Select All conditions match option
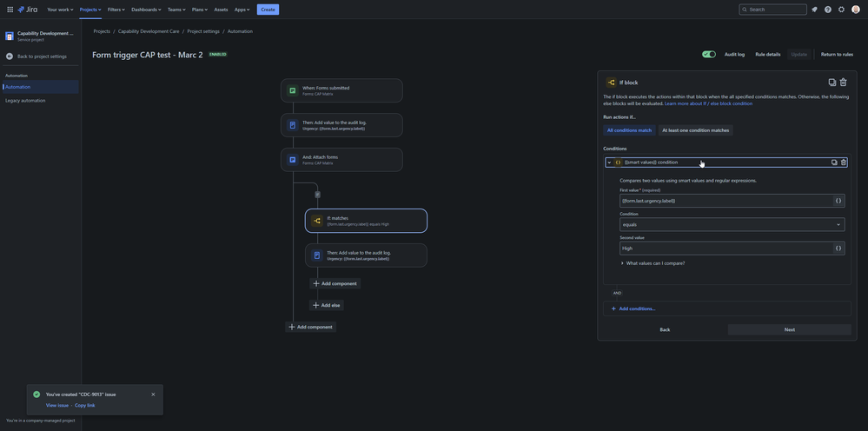The height and width of the screenshot is (431, 868). (x=629, y=130)
